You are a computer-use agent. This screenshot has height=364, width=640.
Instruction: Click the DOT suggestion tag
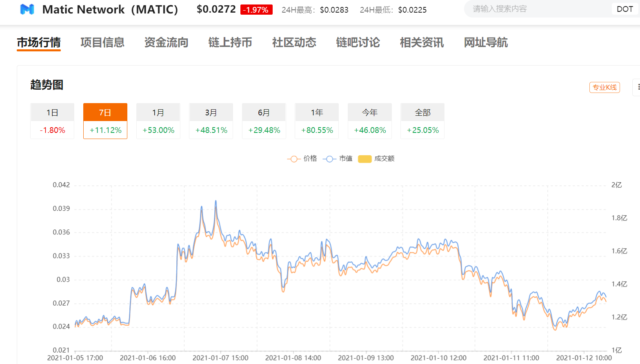(625, 9)
